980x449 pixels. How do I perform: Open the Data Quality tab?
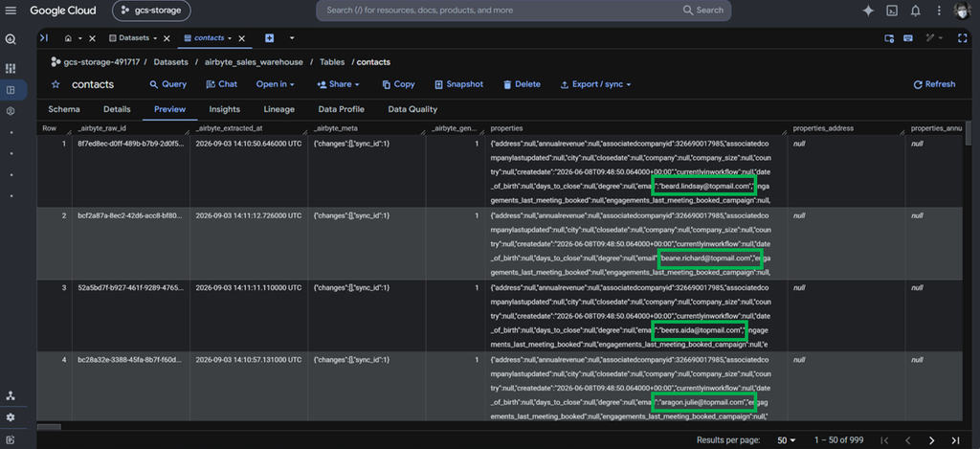[412, 109]
